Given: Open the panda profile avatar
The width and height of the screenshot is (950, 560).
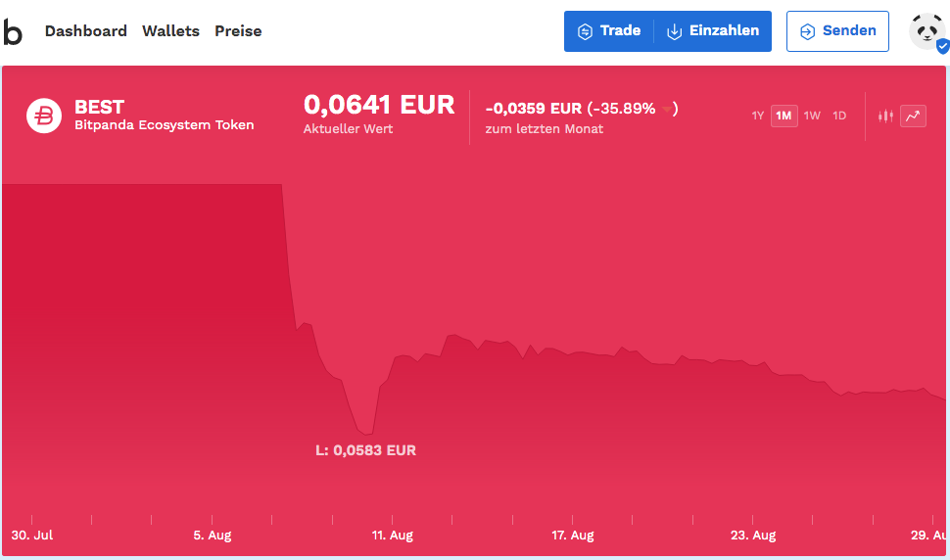Looking at the screenshot, I should (926, 31).
